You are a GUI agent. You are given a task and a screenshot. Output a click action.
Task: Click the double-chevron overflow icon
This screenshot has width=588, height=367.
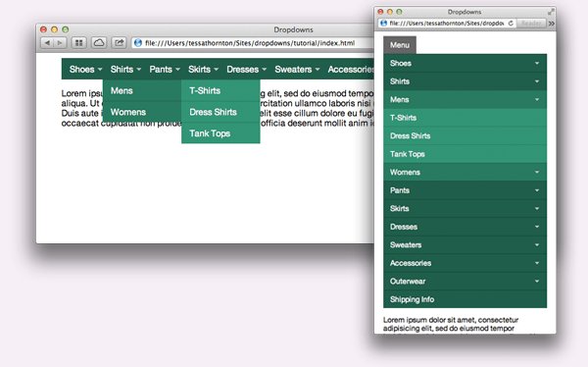coord(551,24)
